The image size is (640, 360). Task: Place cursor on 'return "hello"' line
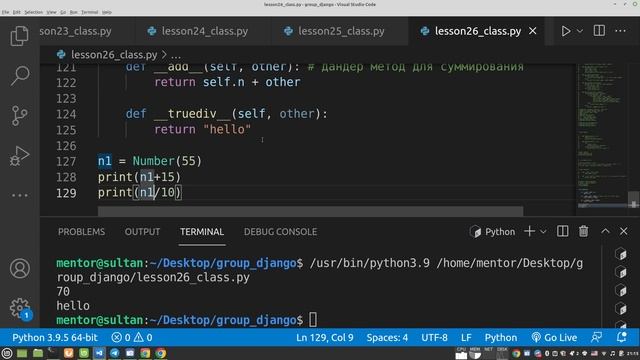click(202, 130)
